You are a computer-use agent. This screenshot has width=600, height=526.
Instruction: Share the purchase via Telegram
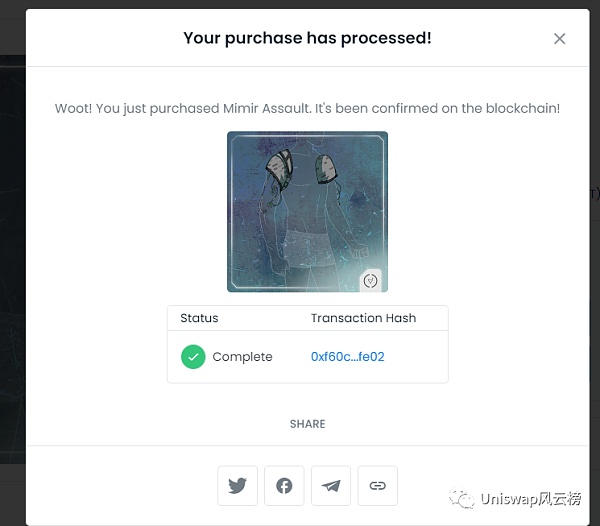(x=331, y=486)
